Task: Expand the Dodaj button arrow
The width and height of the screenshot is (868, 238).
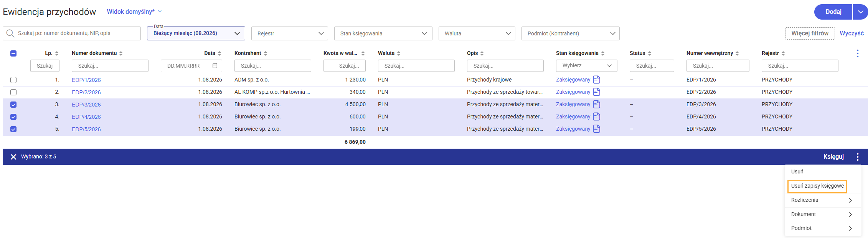Action: [x=861, y=12]
